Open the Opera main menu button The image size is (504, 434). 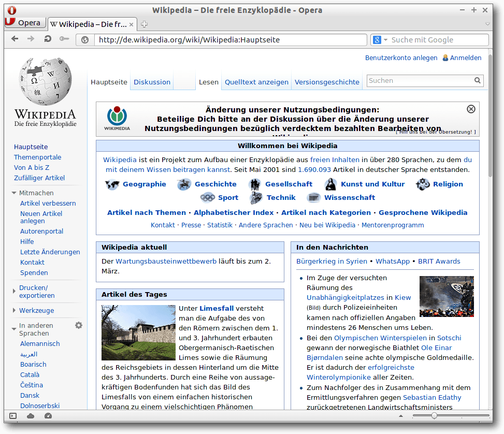(x=25, y=23)
